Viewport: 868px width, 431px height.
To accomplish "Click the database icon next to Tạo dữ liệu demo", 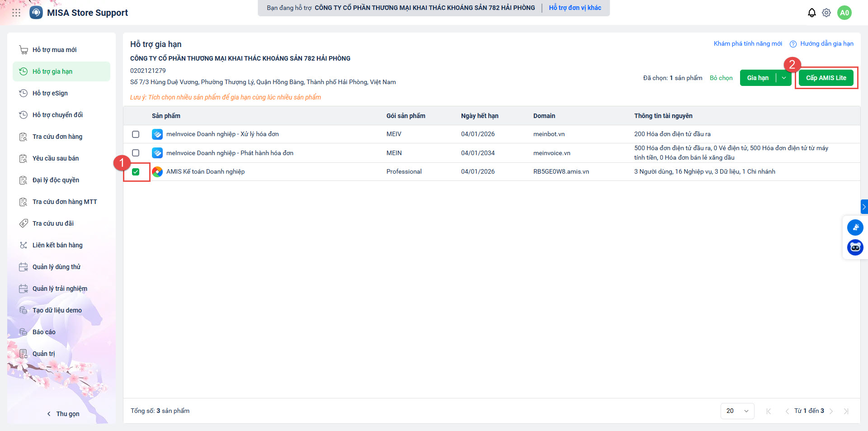I will (24, 310).
